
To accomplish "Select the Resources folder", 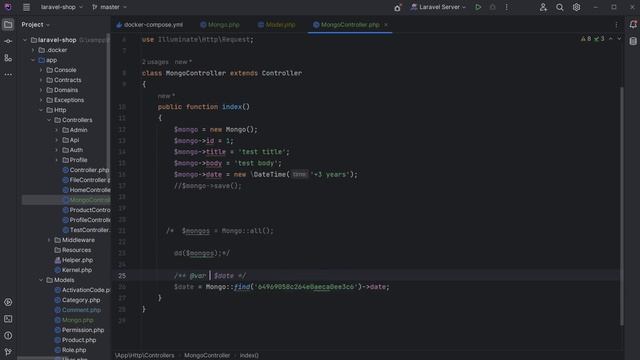I will pos(73,250).
